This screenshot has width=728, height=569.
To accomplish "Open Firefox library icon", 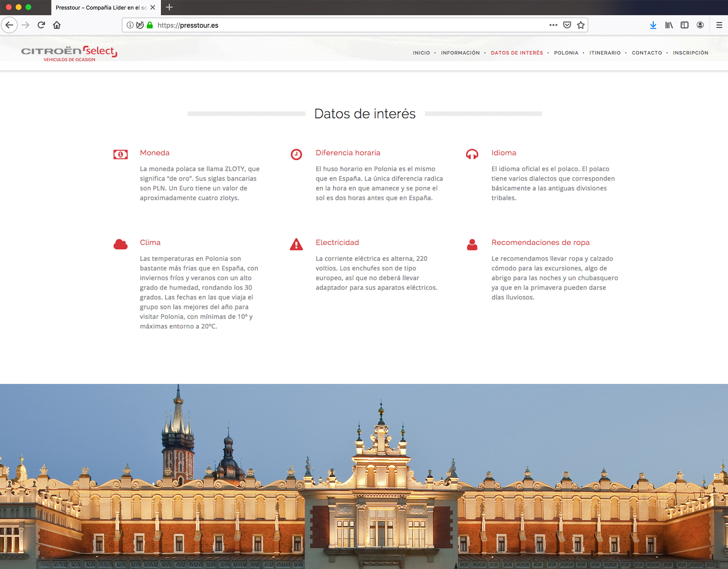I will point(669,25).
